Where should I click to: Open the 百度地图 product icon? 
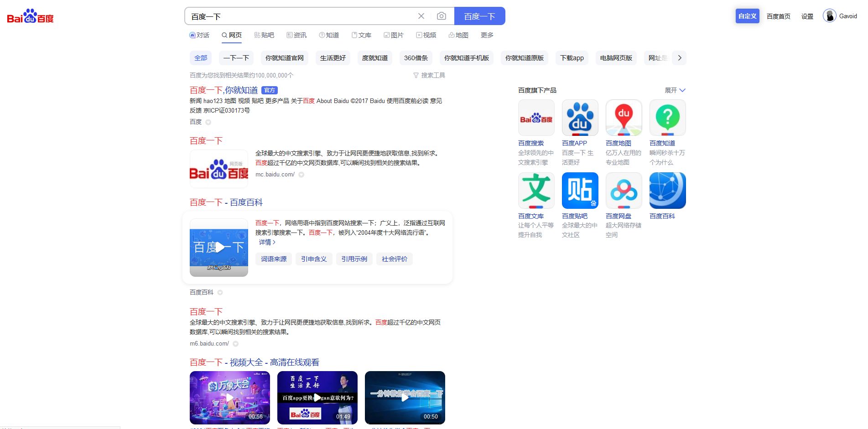(624, 118)
